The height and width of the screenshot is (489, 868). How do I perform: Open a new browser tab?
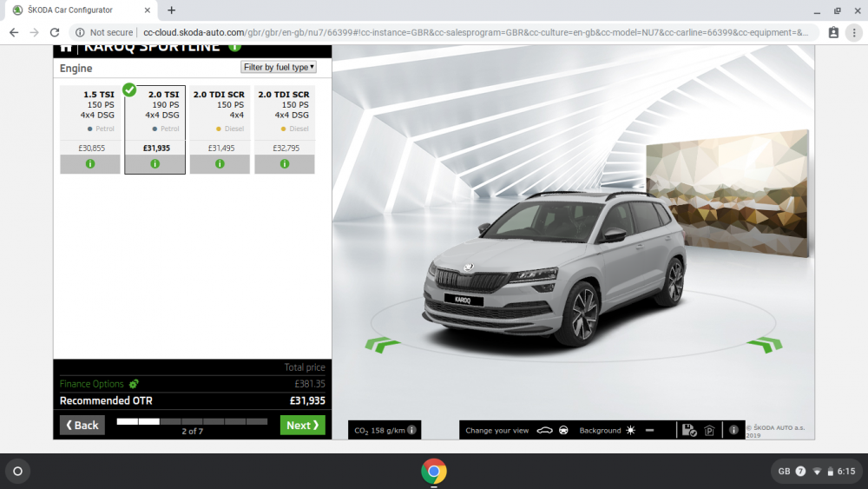click(x=172, y=10)
